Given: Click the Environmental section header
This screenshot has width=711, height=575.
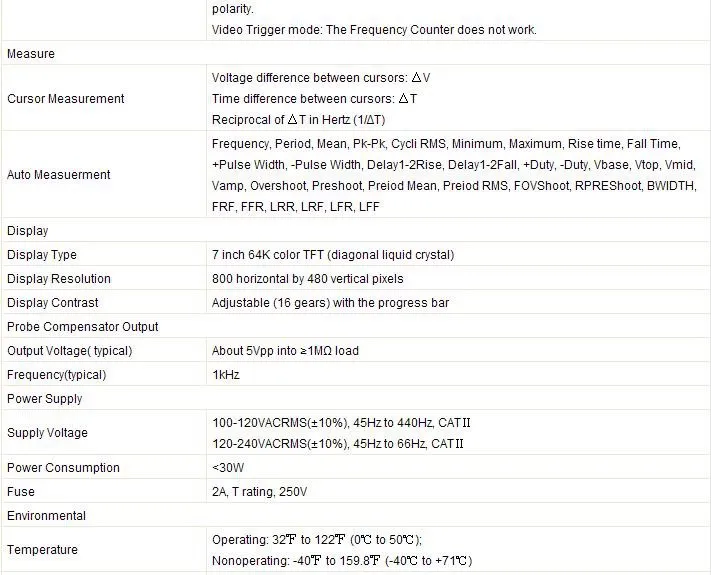Looking at the screenshot, I should (46, 516).
